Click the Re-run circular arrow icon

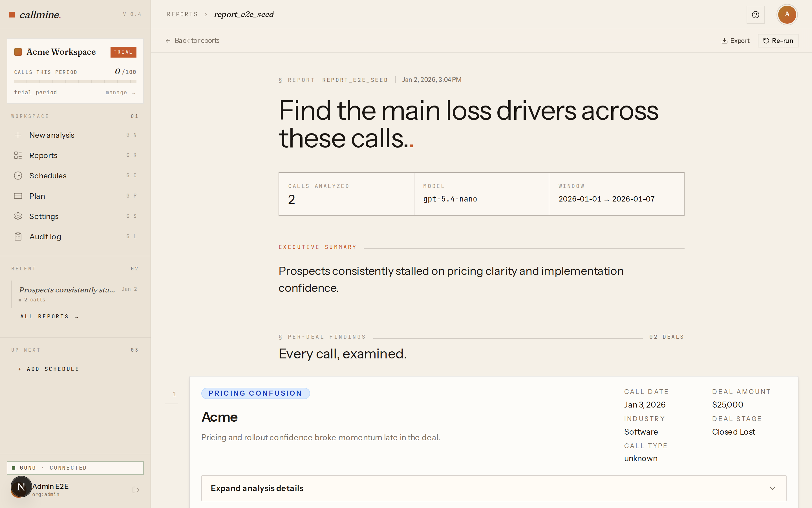[x=766, y=41]
